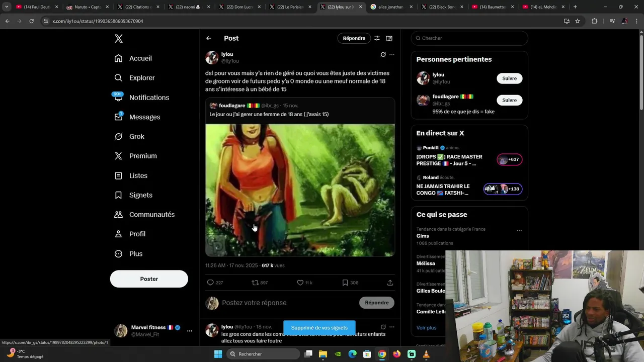
Task: Follow foudlagare with Suivre button
Action: point(510,100)
